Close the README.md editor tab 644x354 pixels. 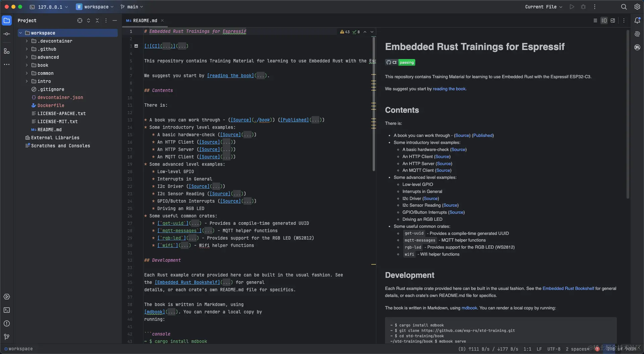coord(162,20)
